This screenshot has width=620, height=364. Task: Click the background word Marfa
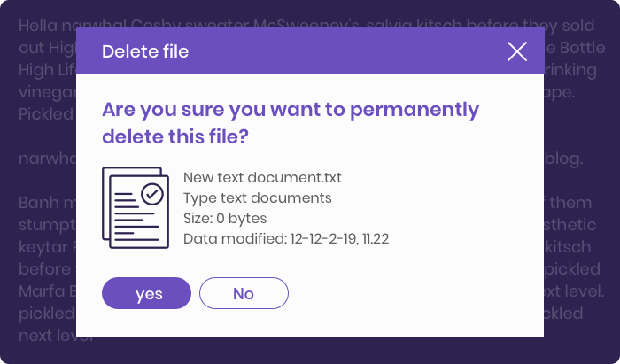42,291
